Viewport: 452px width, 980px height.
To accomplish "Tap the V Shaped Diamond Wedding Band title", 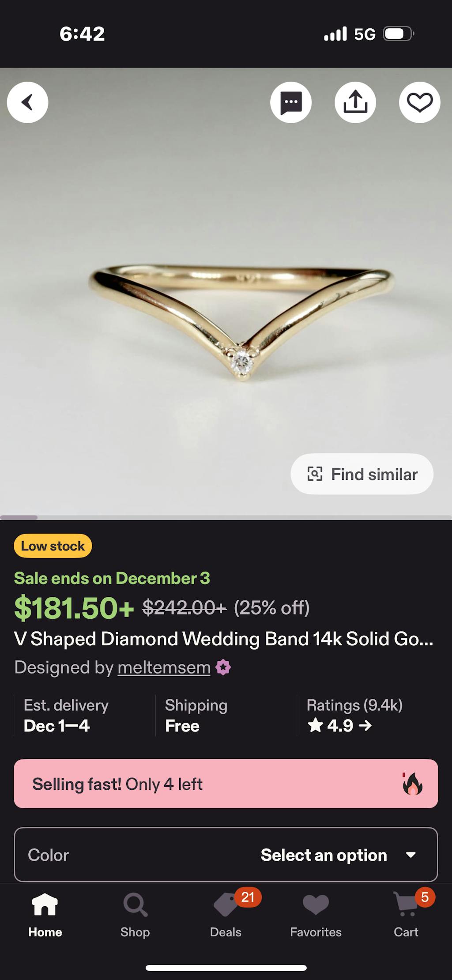I will (223, 639).
